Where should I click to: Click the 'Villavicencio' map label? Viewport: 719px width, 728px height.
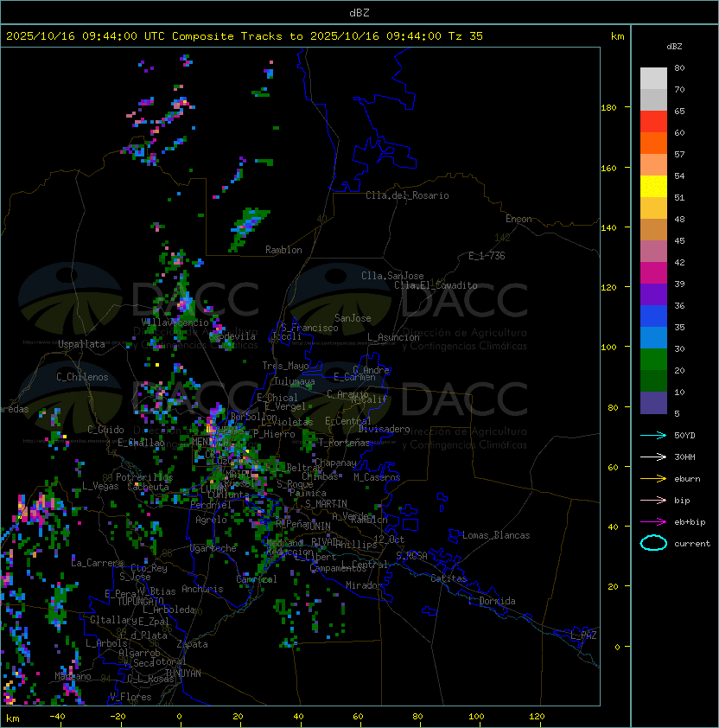tap(175, 322)
